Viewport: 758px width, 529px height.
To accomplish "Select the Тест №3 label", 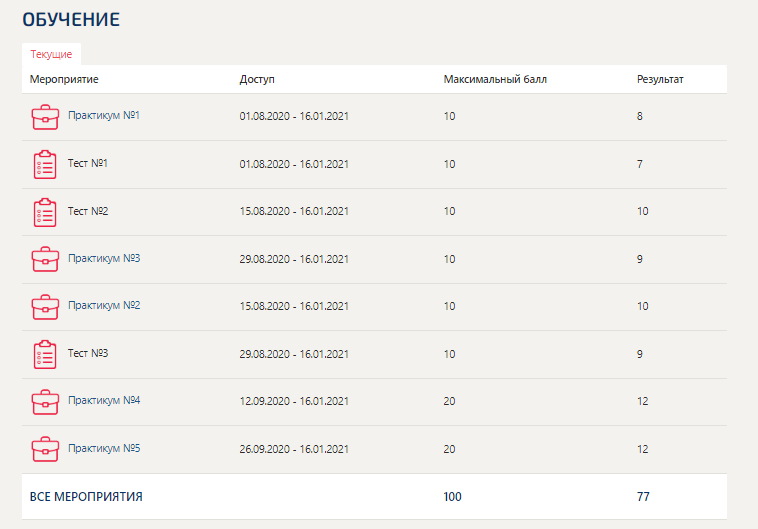I will coord(88,353).
